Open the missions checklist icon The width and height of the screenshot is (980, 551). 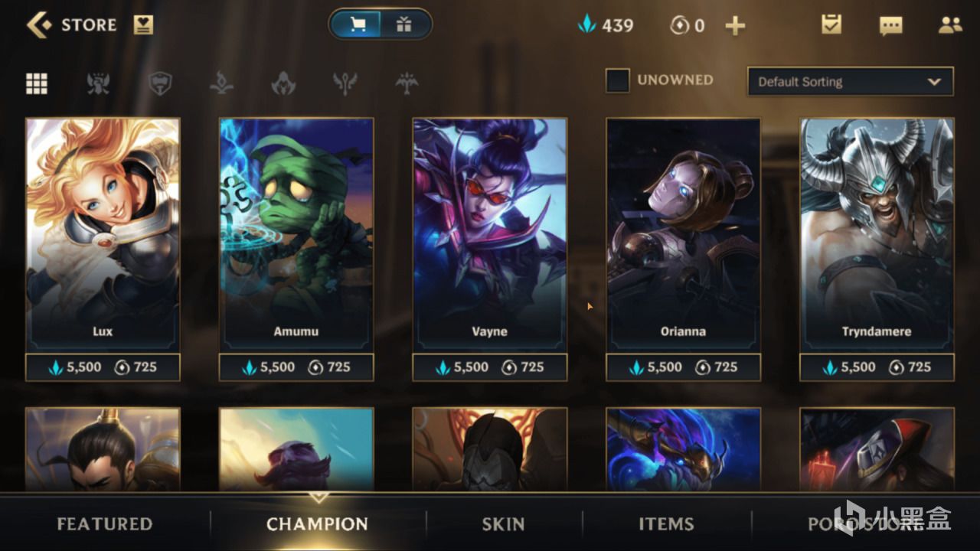pos(831,24)
